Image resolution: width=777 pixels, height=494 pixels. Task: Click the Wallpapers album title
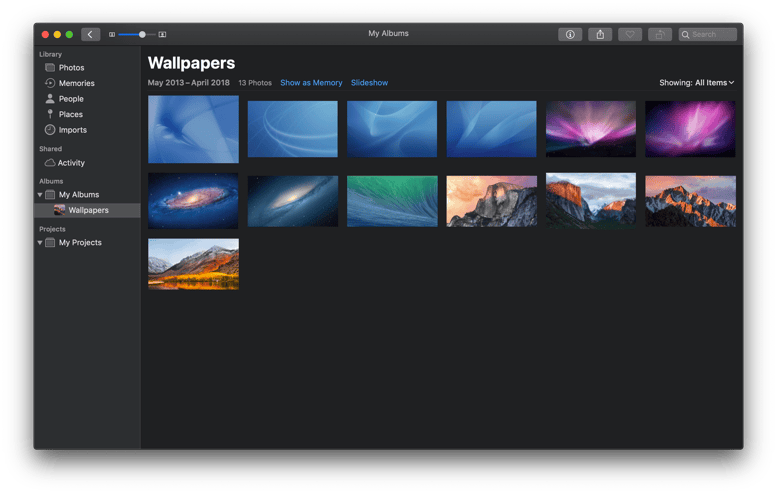[191, 63]
